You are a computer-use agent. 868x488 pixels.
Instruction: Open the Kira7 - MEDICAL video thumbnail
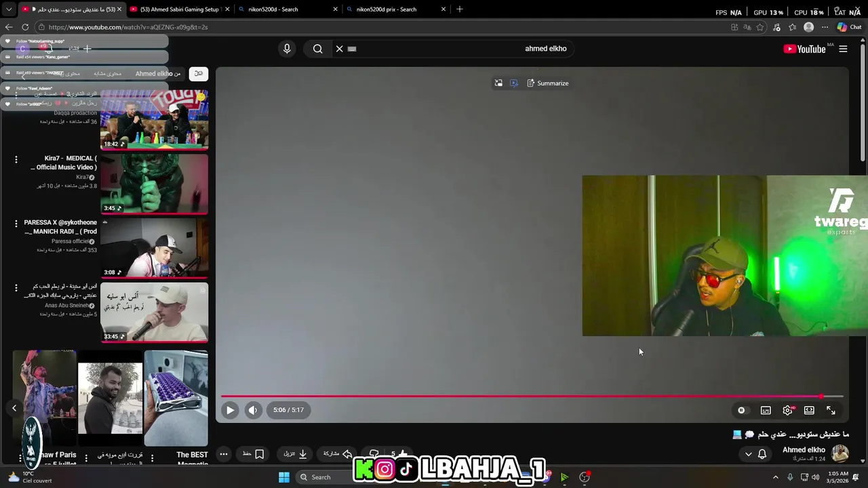(155, 184)
